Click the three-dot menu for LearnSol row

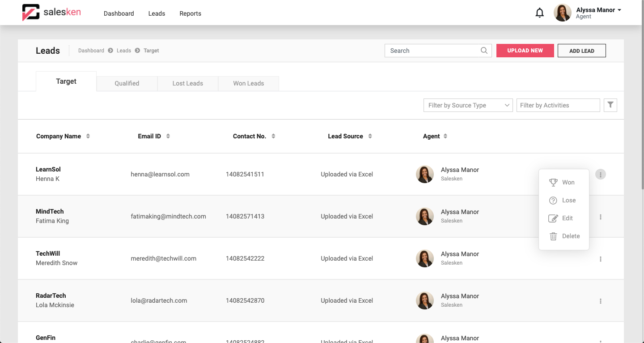click(601, 174)
